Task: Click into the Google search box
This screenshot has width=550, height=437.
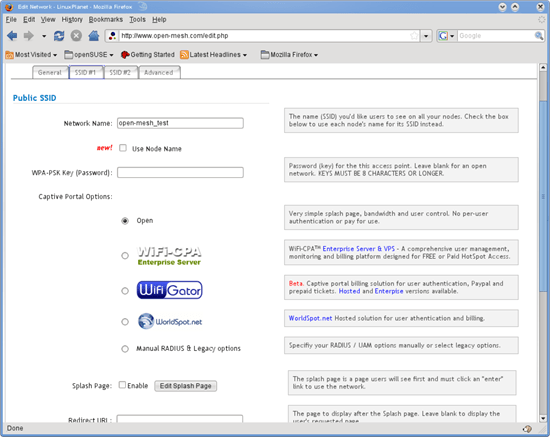Action: [496, 36]
